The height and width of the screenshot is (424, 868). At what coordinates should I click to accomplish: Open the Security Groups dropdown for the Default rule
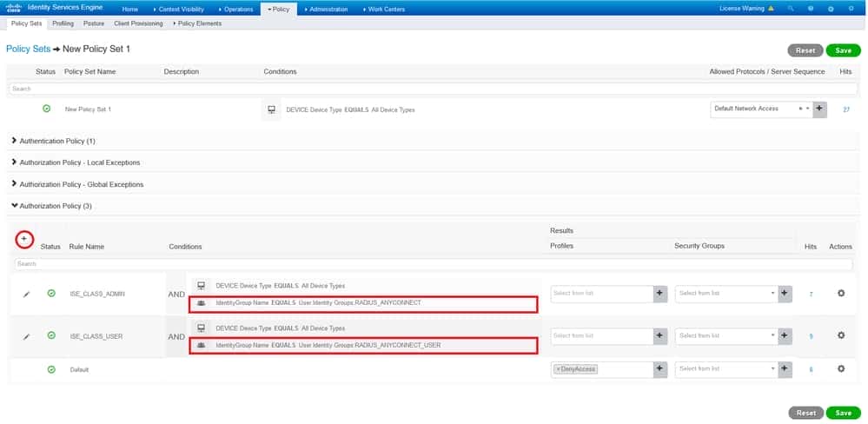(726, 369)
